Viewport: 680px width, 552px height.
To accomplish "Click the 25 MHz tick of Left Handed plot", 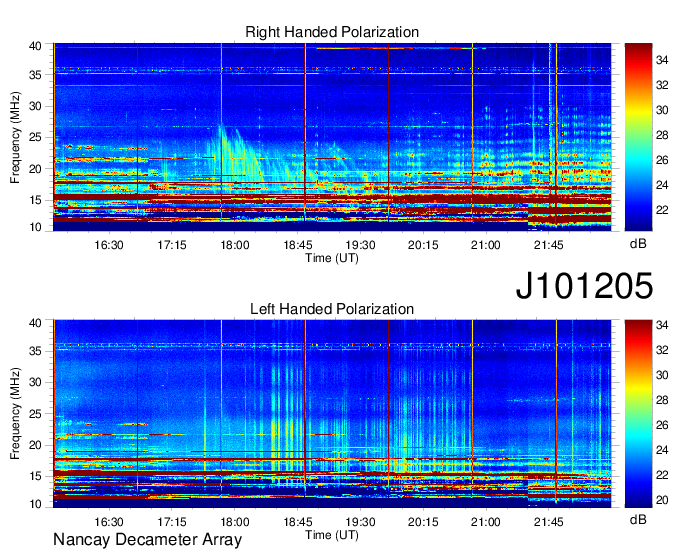I will [35, 414].
